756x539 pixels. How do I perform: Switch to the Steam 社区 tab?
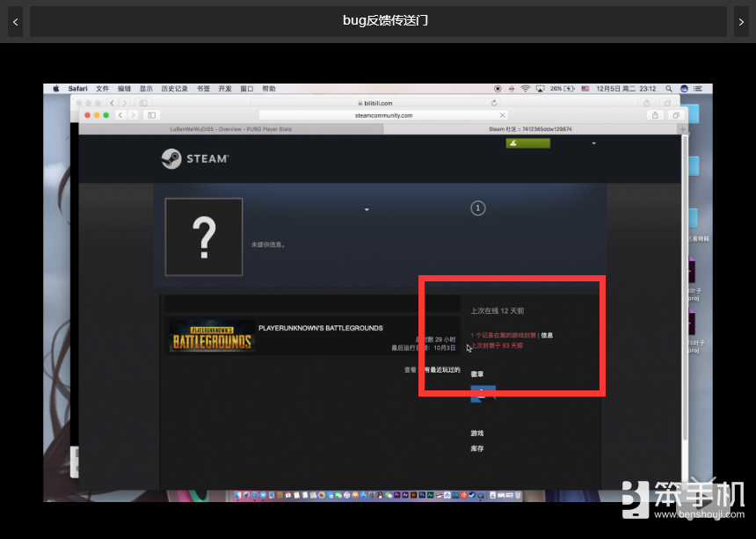point(530,129)
